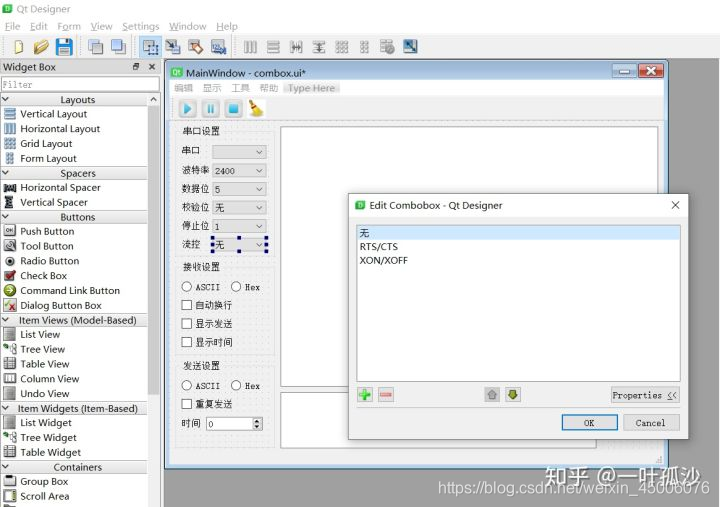Apply Lay Out Horizontally in Splitter

[296, 47]
